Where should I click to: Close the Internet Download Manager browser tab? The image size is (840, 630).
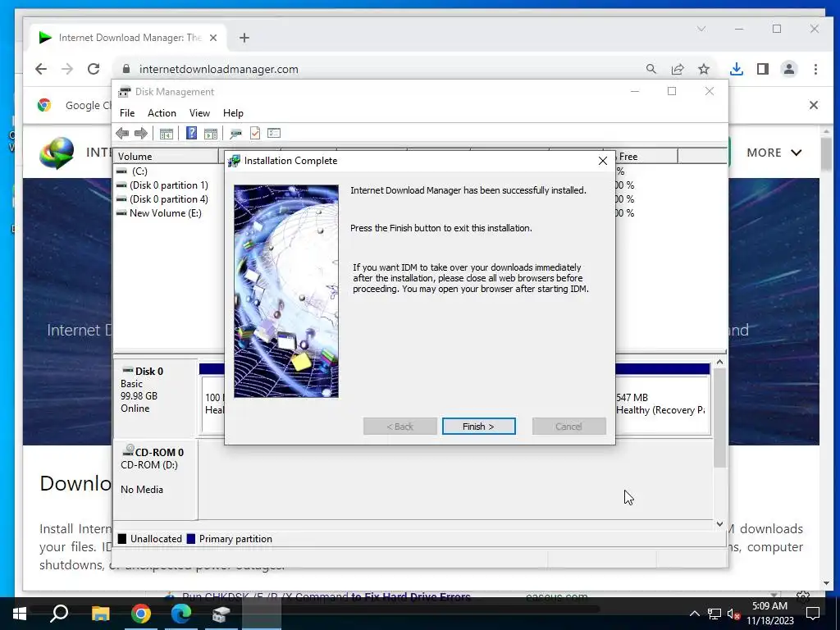pos(213,38)
